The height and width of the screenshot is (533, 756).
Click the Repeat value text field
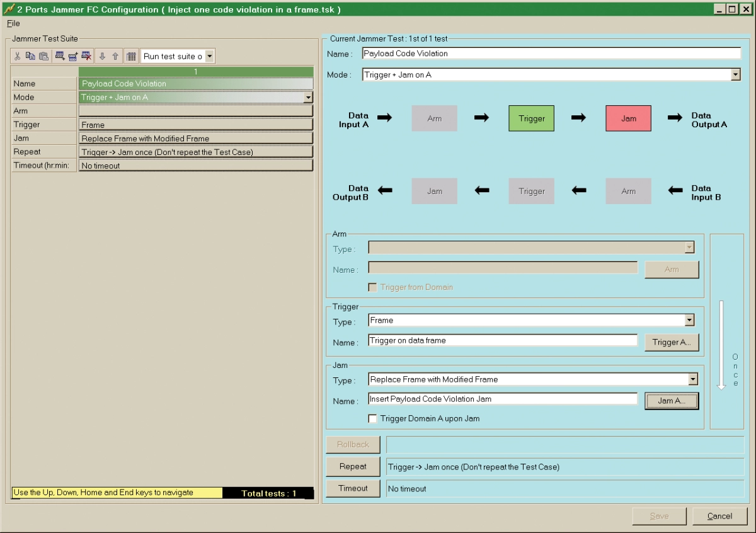pos(565,467)
